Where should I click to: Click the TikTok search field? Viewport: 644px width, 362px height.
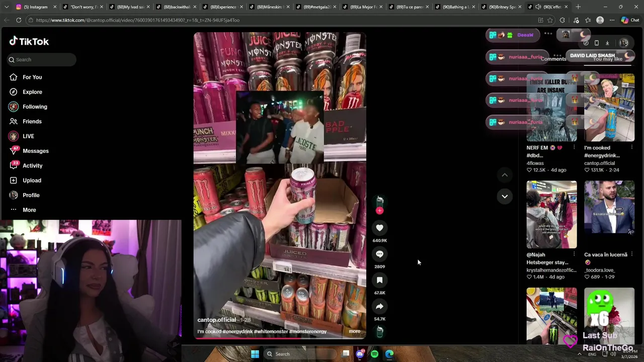pyautogui.click(x=41, y=59)
